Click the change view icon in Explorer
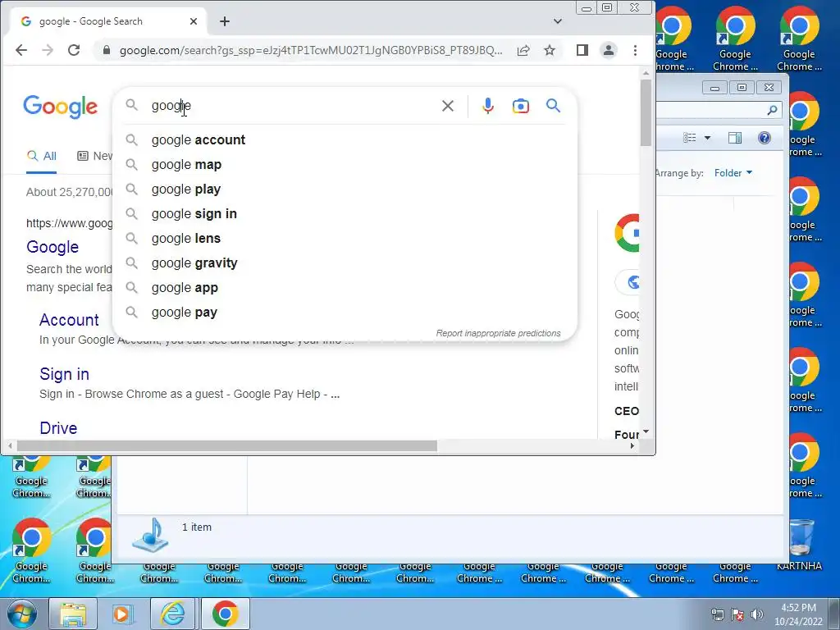The height and width of the screenshot is (630, 840). click(x=689, y=138)
